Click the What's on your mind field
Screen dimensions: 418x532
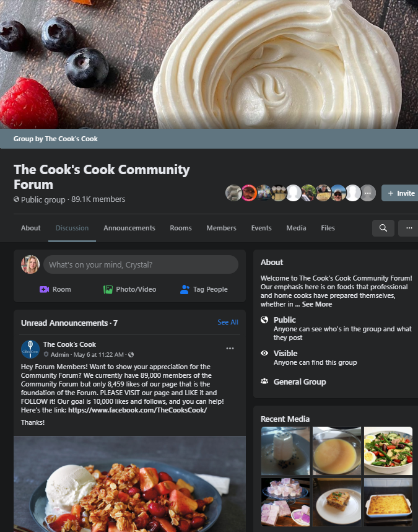click(141, 264)
